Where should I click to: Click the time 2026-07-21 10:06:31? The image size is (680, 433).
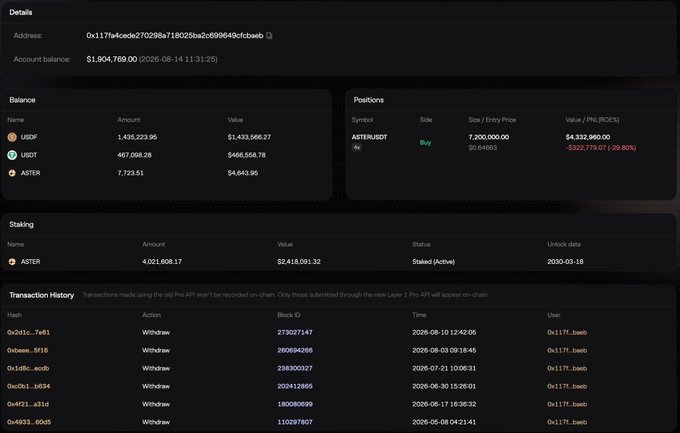tap(444, 368)
